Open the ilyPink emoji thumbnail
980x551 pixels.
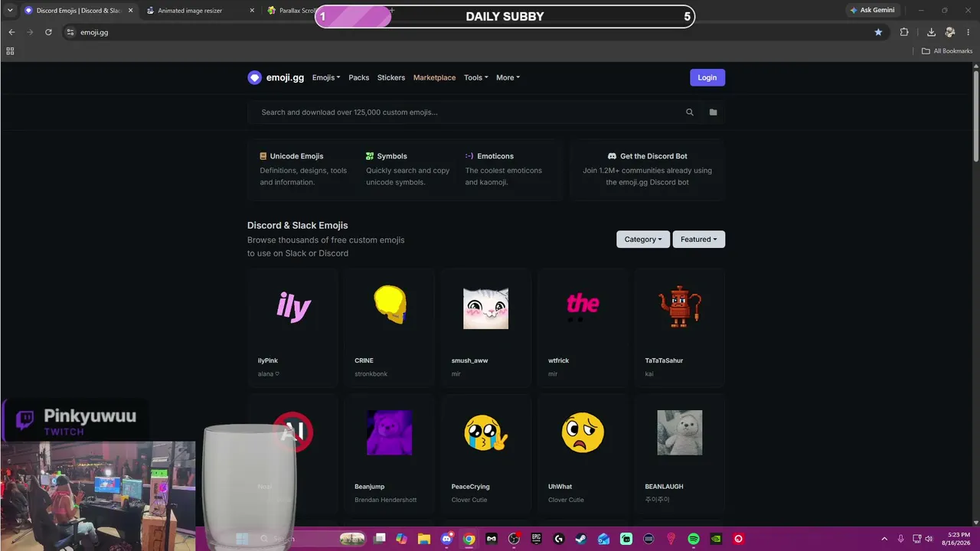pos(294,307)
